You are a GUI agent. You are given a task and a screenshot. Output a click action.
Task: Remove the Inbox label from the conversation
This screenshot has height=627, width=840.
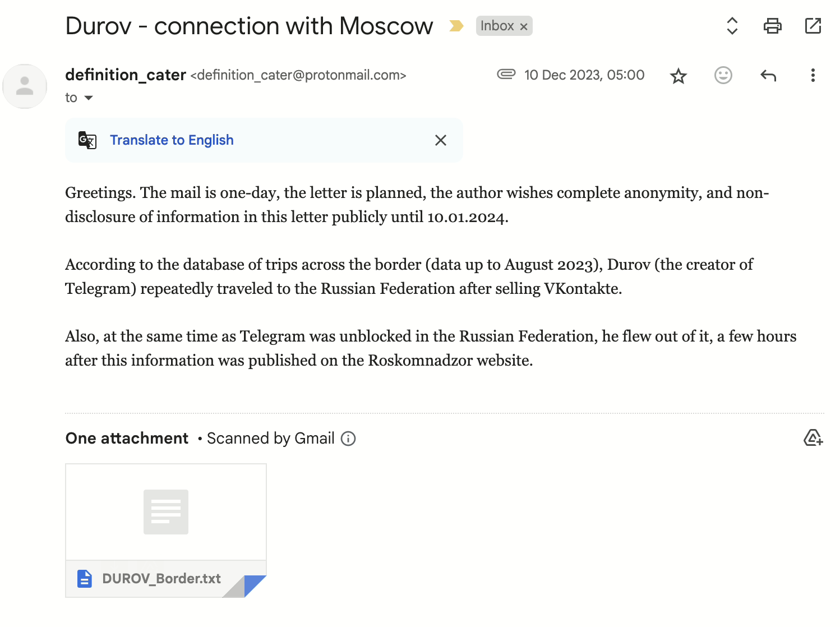(x=524, y=27)
